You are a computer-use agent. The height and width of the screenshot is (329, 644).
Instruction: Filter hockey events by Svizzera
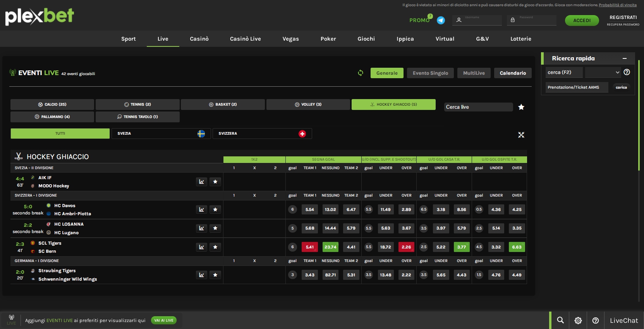262,134
